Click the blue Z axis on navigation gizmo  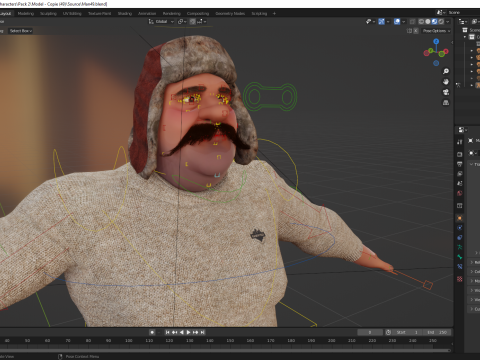[436, 41]
